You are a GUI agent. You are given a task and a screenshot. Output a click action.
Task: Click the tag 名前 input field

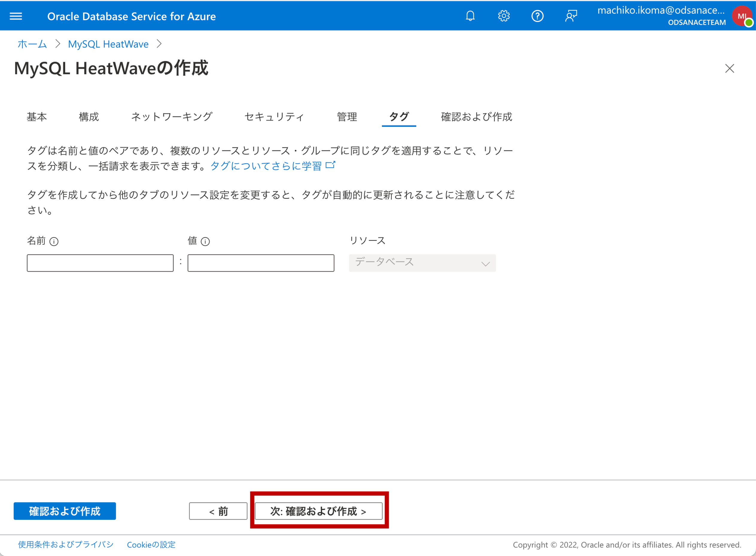click(x=100, y=263)
